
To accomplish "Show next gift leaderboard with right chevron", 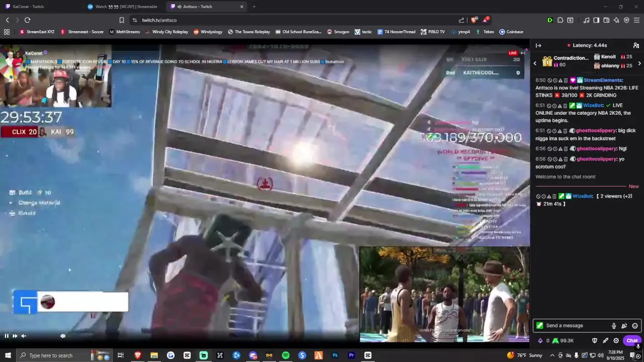I will point(639,63).
